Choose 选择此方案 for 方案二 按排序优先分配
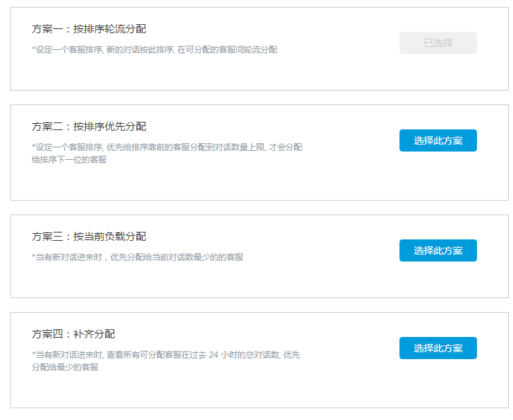The image size is (513, 420). (x=438, y=140)
